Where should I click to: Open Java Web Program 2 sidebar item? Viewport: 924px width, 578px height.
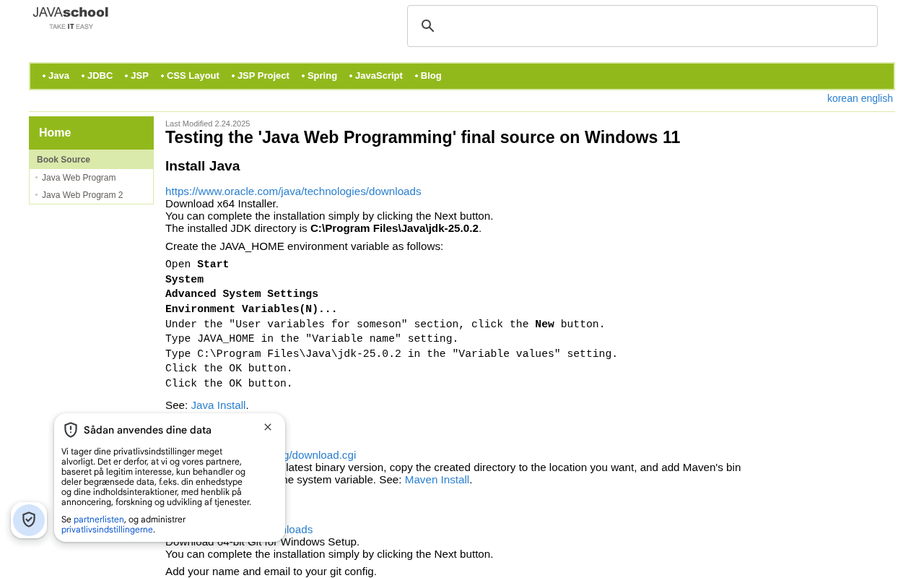tap(82, 195)
